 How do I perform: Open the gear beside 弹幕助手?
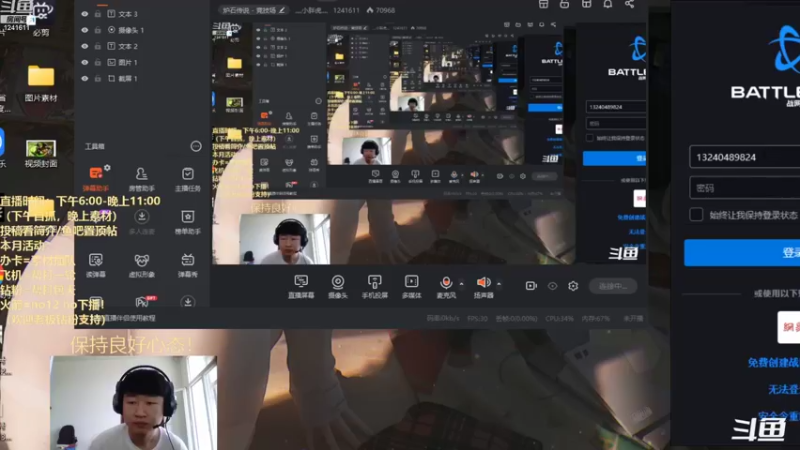(107, 167)
